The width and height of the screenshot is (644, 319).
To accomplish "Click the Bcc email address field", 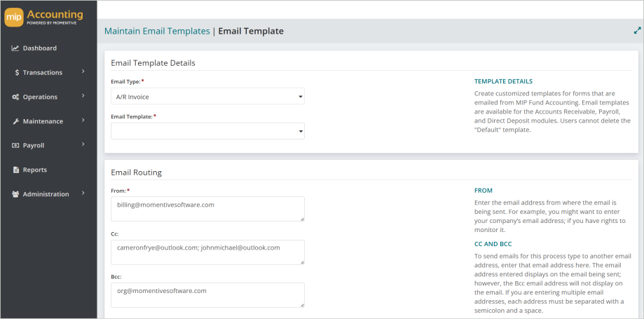I will (208, 295).
